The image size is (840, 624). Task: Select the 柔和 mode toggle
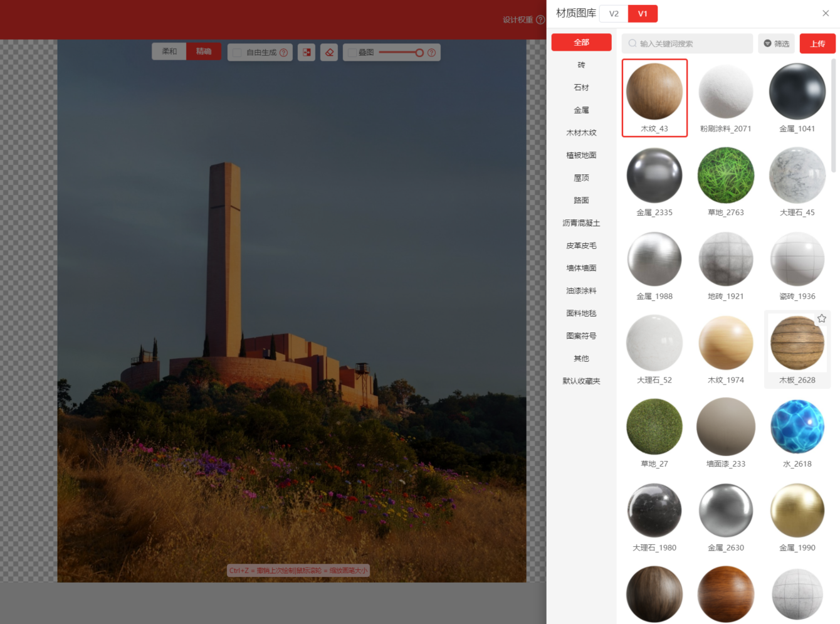(169, 51)
